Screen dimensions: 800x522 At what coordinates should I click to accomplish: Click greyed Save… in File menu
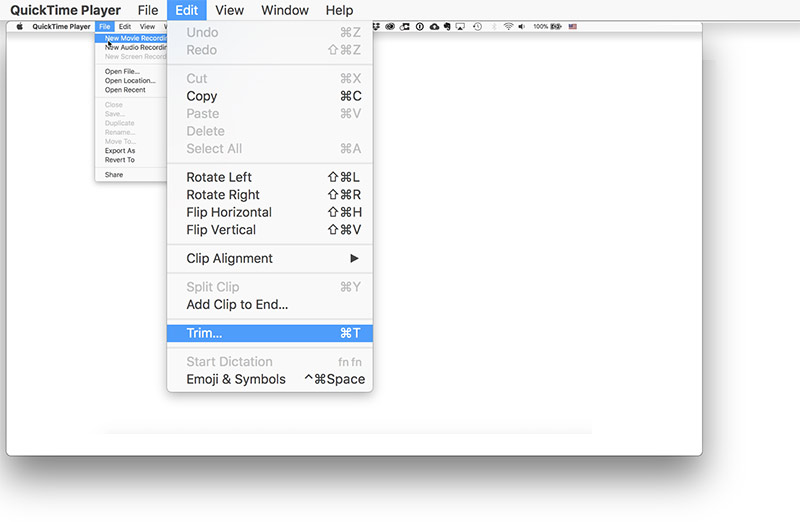(x=131, y=114)
